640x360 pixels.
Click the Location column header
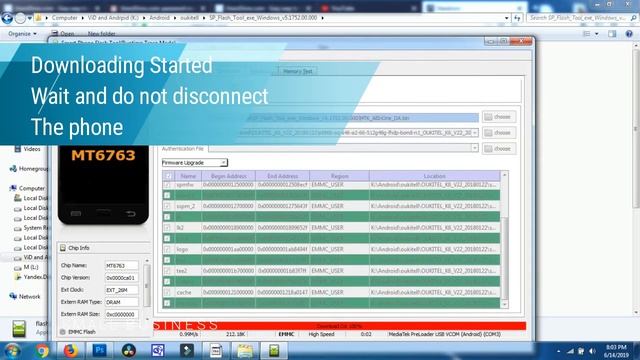(x=434, y=176)
